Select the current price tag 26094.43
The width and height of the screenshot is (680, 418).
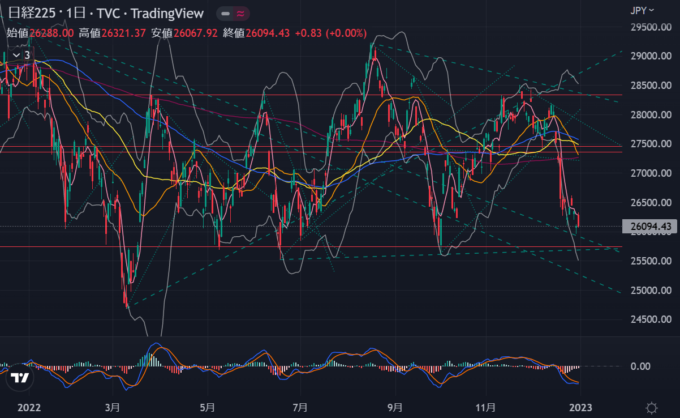[x=651, y=226]
